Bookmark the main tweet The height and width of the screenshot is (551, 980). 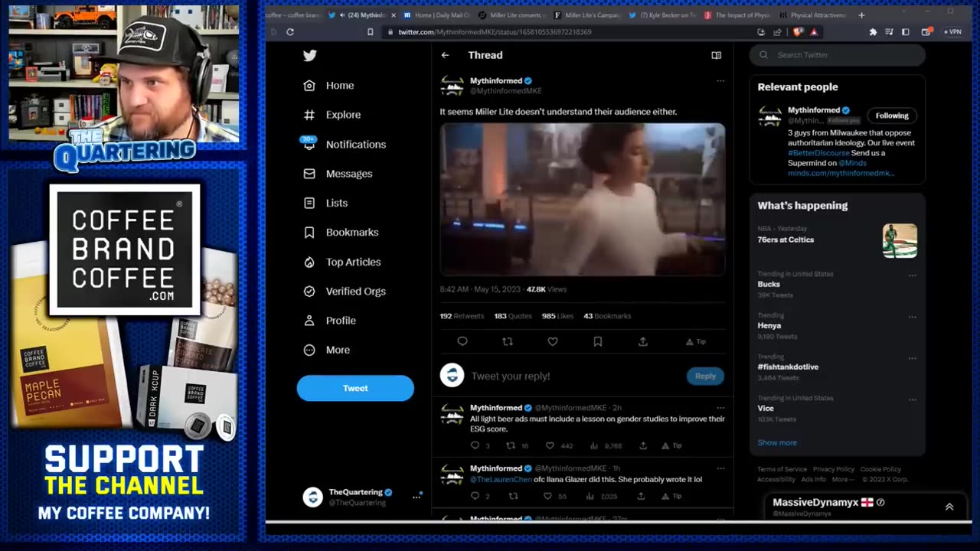click(598, 341)
